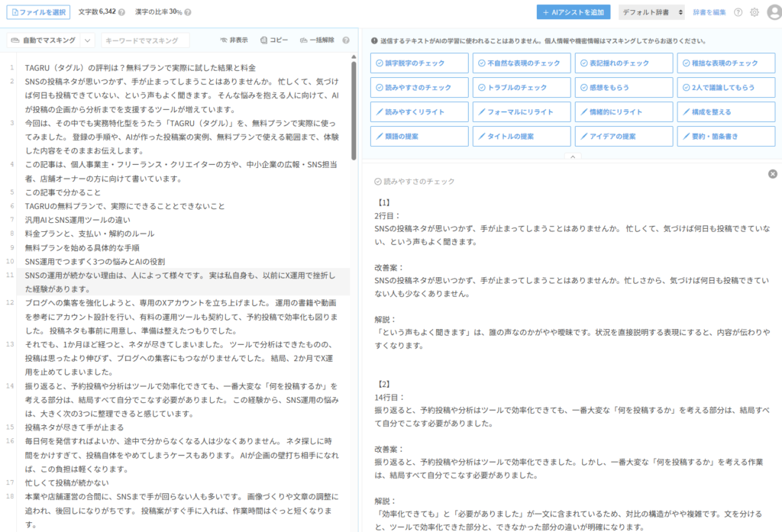782x532 pixels.
Task: Click the 2行目： label in results
Action: 387,216
